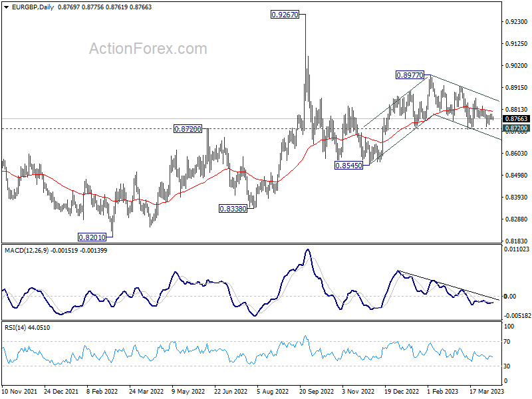Click the 22 Jun 2022 date label
This screenshot has width=532, height=399.
(231, 392)
